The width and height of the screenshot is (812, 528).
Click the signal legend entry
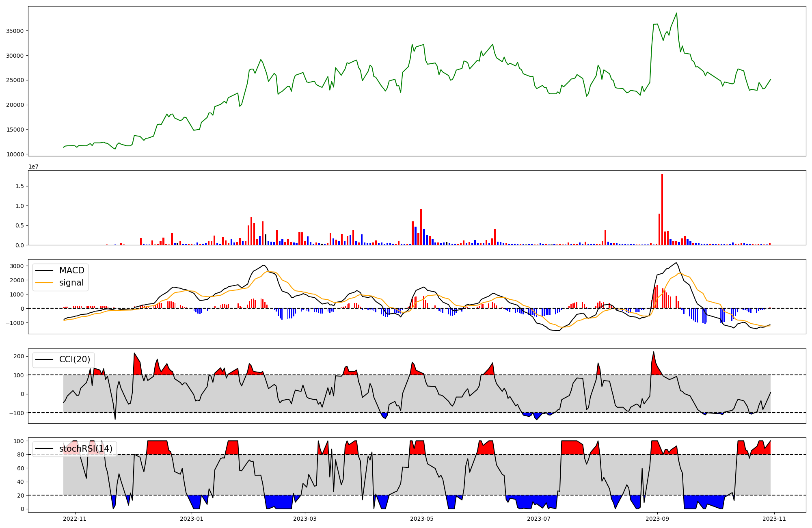pyautogui.click(x=71, y=283)
